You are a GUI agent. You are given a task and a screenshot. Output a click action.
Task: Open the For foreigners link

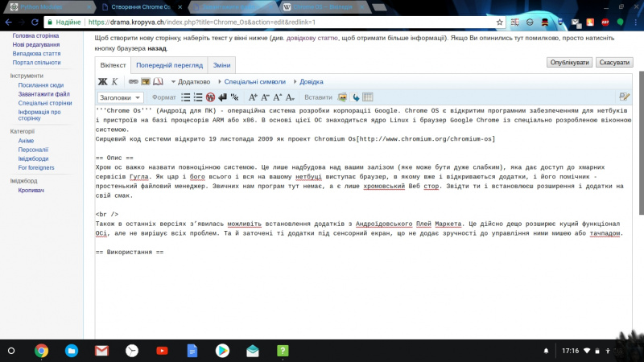[x=36, y=168]
